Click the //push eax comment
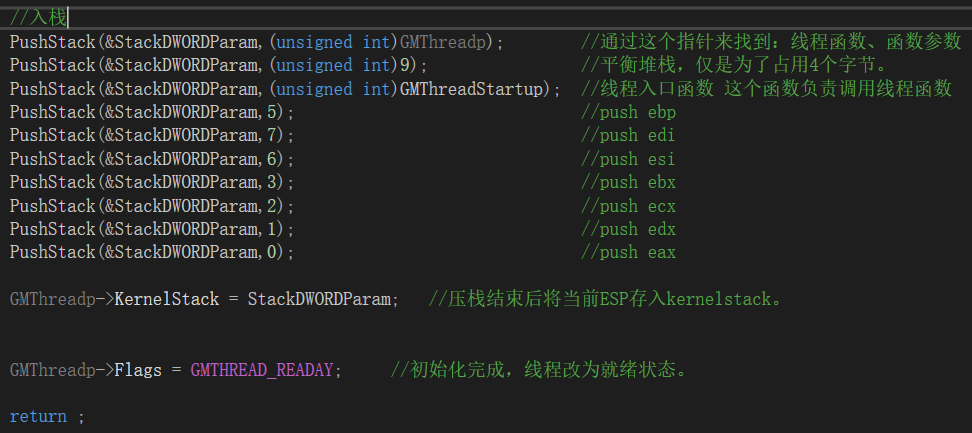Image resolution: width=972 pixels, height=433 pixels. pyautogui.click(x=628, y=252)
